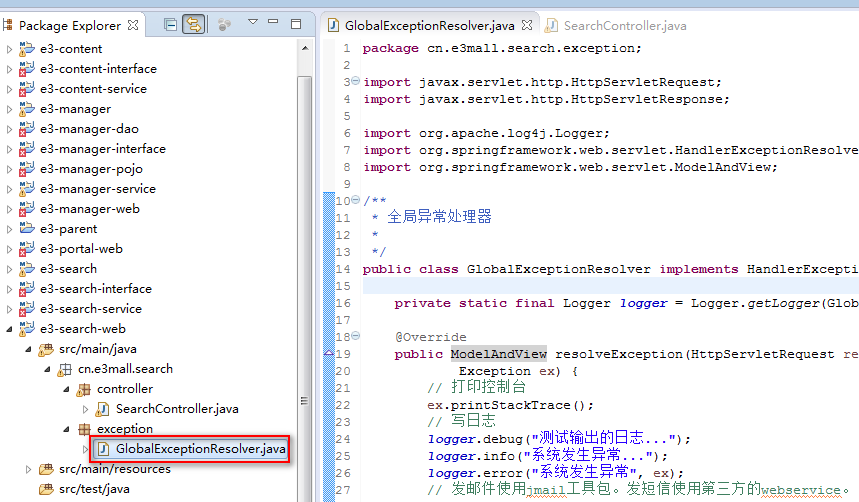Click the e3-manager-web project icon

point(27,209)
